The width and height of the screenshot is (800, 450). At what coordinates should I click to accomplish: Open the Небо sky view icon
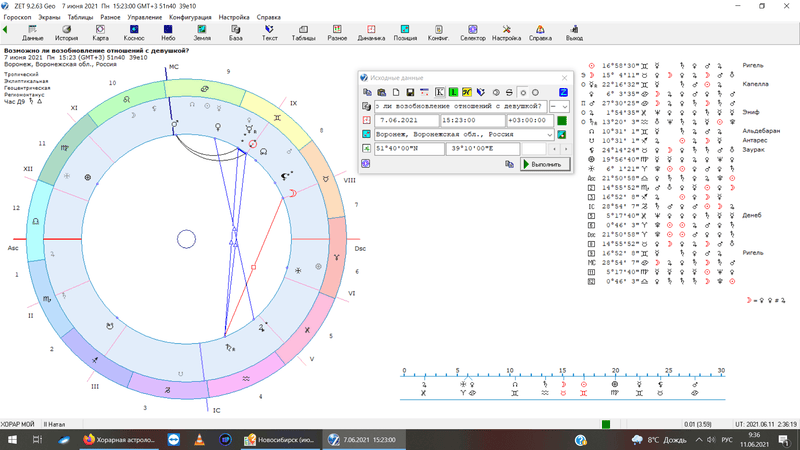point(168,33)
